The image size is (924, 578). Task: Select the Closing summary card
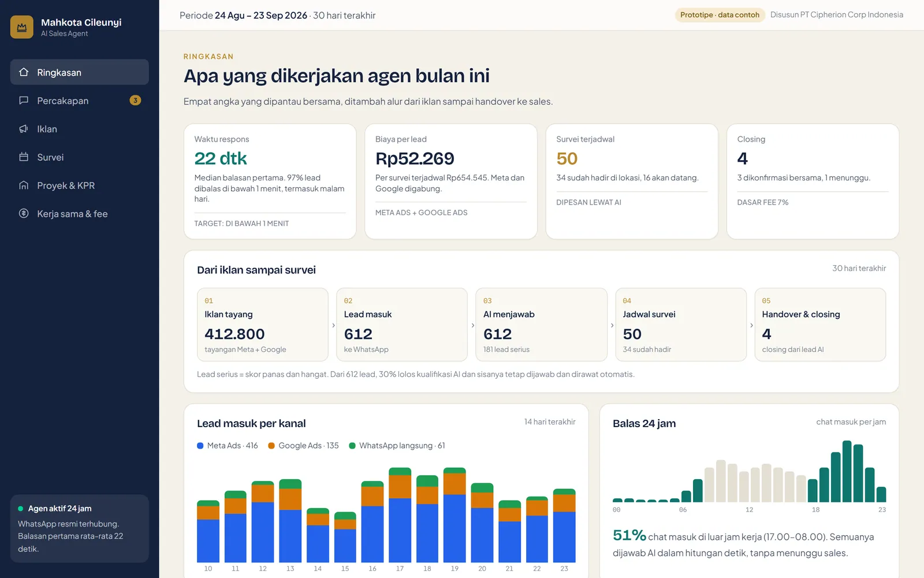tap(813, 181)
